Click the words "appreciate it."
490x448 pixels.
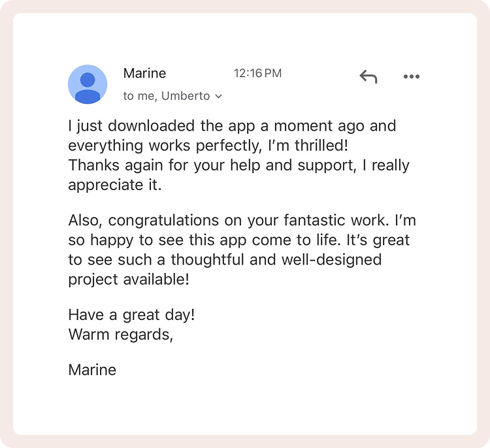click(115, 185)
